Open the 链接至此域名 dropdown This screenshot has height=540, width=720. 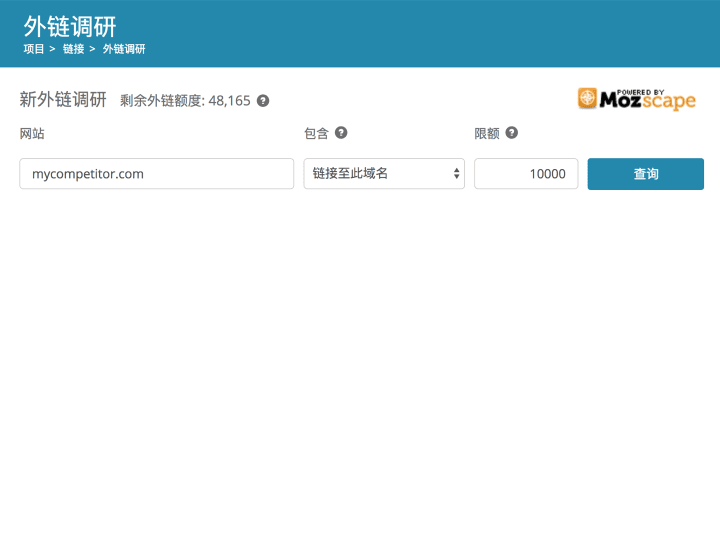pyautogui.click(x=384, y=174)
